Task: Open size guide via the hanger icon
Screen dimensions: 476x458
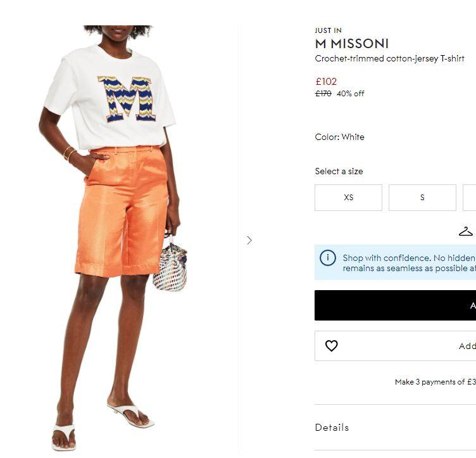Action: pyautogui.click(x=466, y=231)
